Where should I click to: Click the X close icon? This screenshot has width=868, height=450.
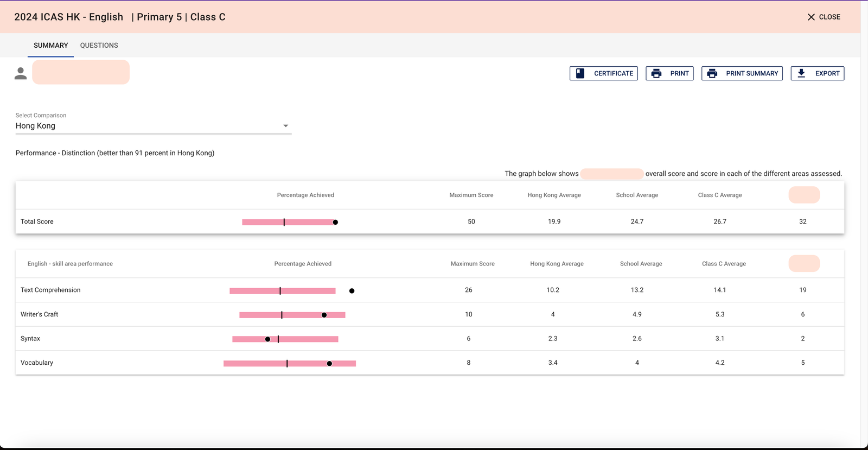811,17
